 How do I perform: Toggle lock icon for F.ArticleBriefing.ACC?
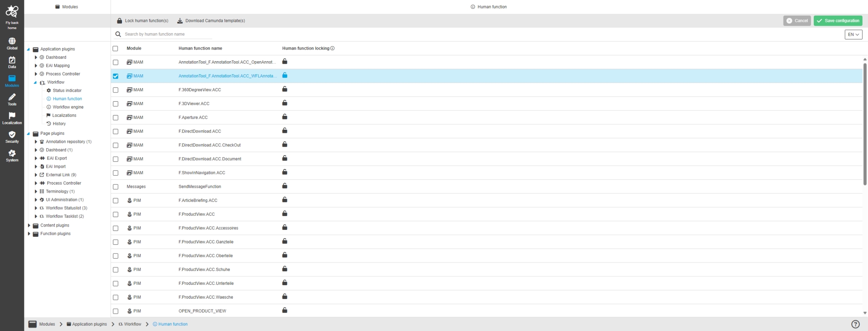point(285,200)
